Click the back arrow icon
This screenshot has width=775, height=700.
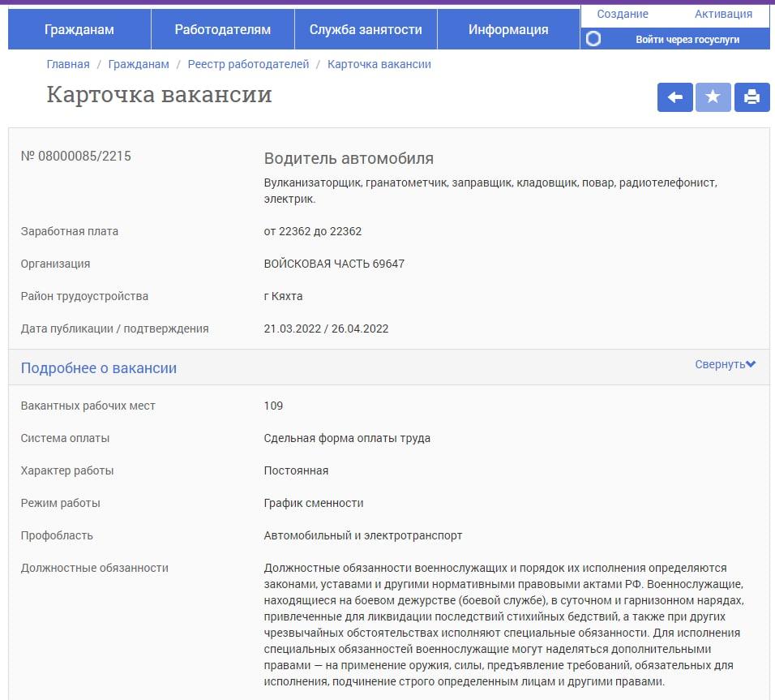point(674,97)
